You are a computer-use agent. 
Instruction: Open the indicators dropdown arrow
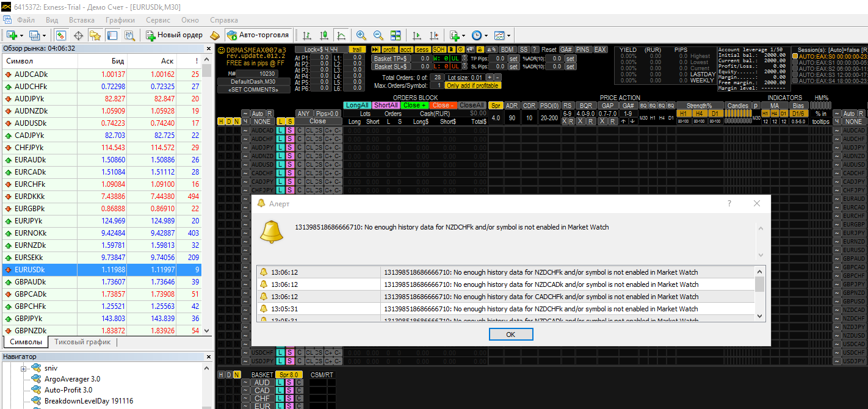pyautogui.click(x=464, y=35)
